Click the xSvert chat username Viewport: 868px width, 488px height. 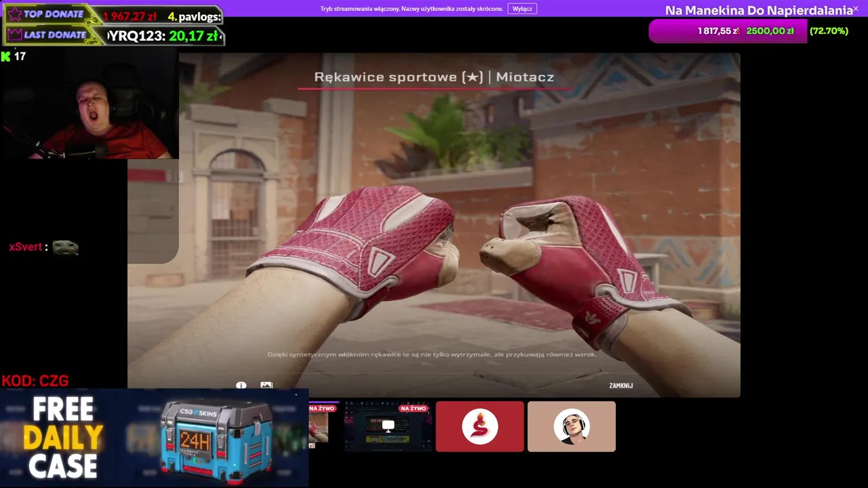[x=26, y=247]
